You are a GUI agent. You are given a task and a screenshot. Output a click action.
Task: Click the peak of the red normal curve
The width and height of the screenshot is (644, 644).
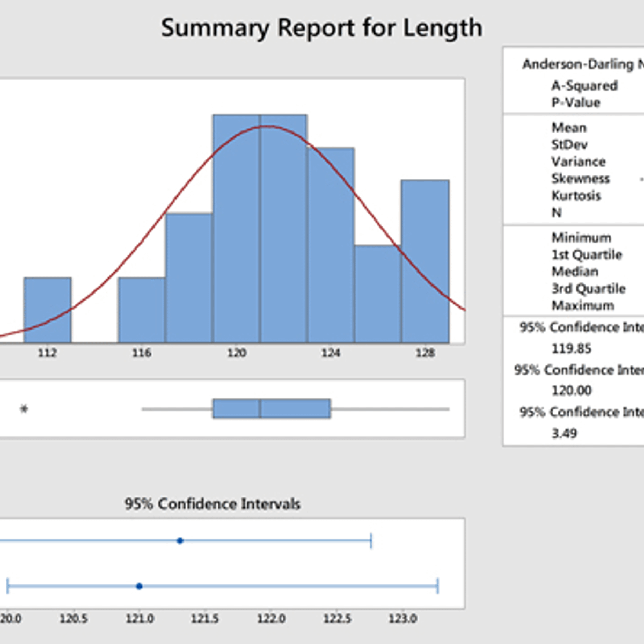(x=267, y=127)
